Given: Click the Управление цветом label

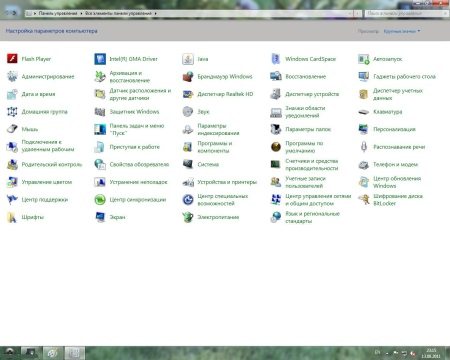Looking at the screenshot, I should (47, 182).
